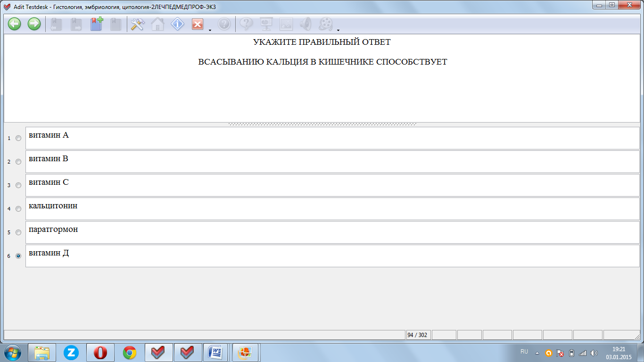
Task: Click the answer text 'витамин Д'
Action: point(49,253)
